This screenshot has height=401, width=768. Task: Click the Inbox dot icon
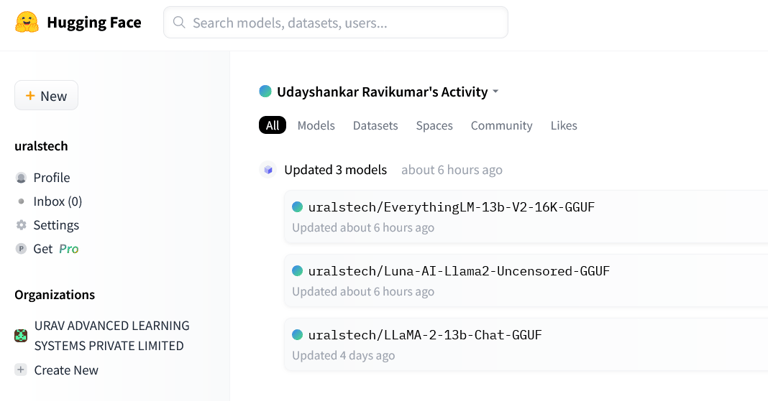coord(21,201)
